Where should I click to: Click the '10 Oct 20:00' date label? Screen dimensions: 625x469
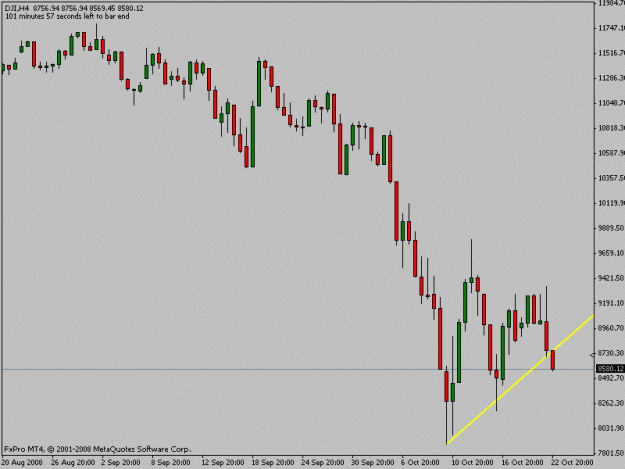(472, 463)
